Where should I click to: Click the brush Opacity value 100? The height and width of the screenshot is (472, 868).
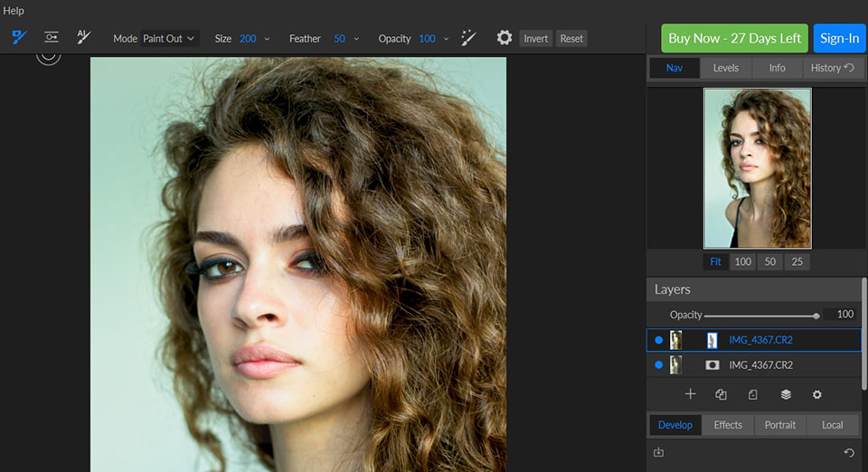click(427, 39)
